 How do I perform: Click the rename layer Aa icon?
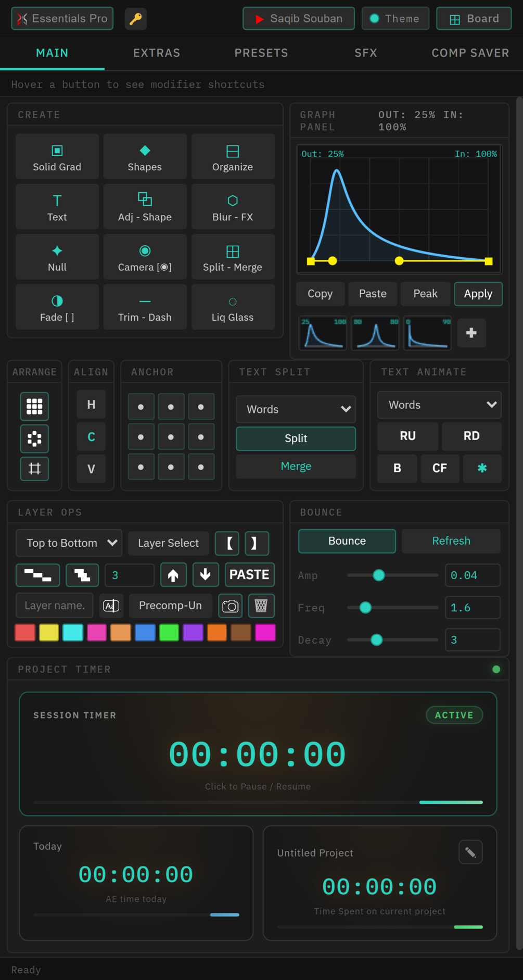pos(111,606)
